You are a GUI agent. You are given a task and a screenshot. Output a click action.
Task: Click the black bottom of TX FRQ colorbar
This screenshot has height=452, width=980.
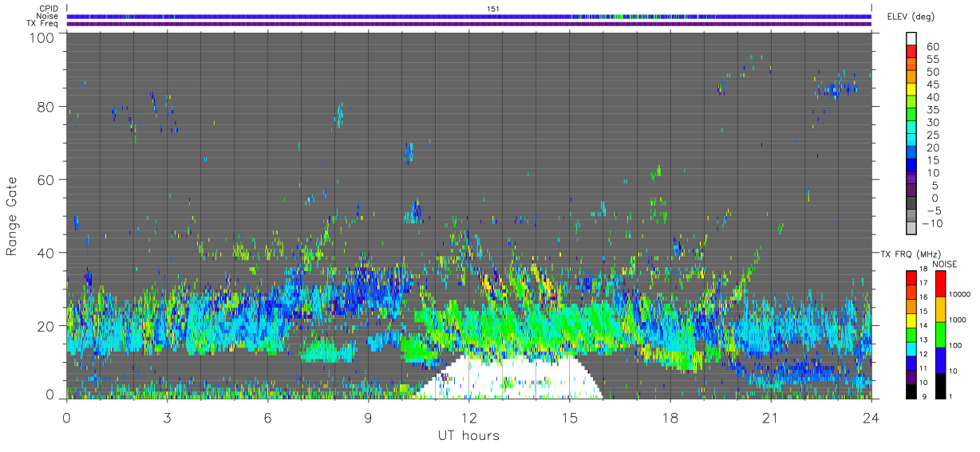click(911, 391)
